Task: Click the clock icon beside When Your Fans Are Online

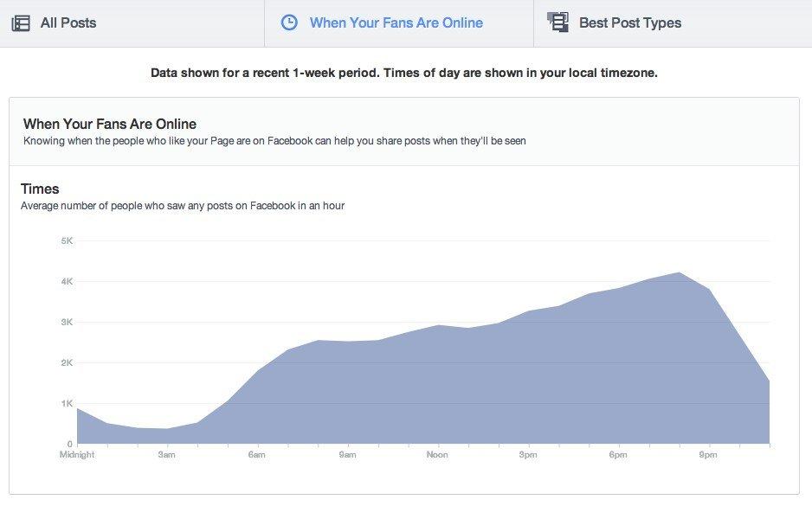Action: 289,23
